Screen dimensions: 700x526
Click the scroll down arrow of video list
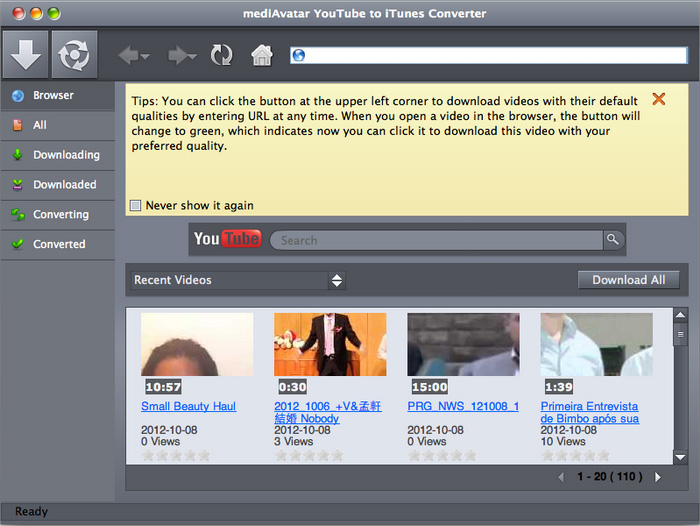pos(680,457)
